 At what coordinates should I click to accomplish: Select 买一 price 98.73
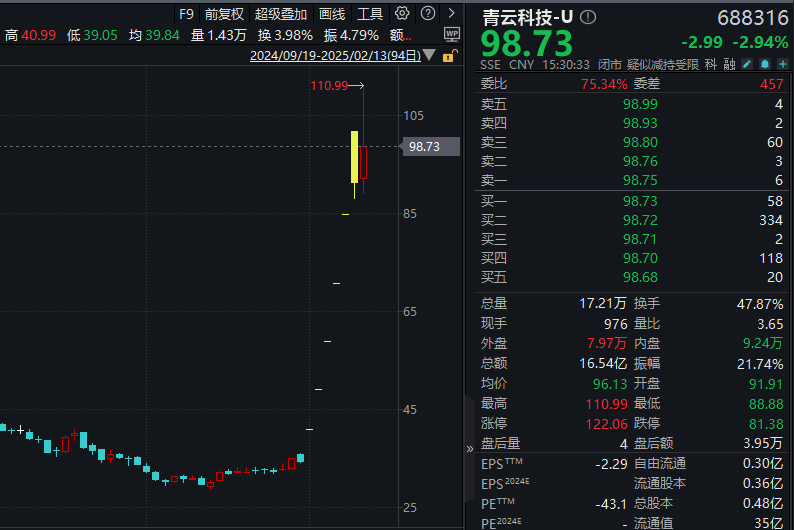pyautogui.click(x=640, y=201)
